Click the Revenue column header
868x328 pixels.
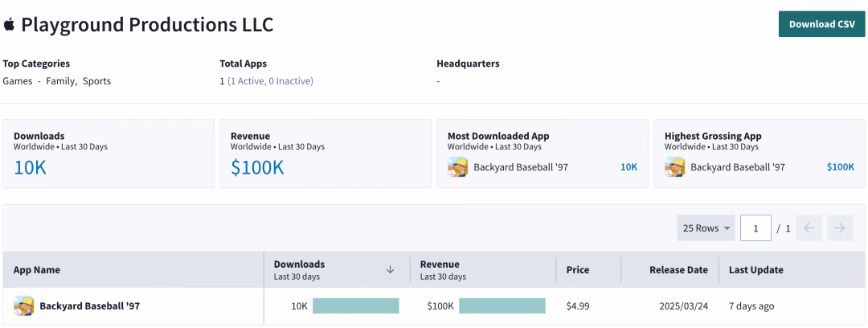click(x=483, y=269)
